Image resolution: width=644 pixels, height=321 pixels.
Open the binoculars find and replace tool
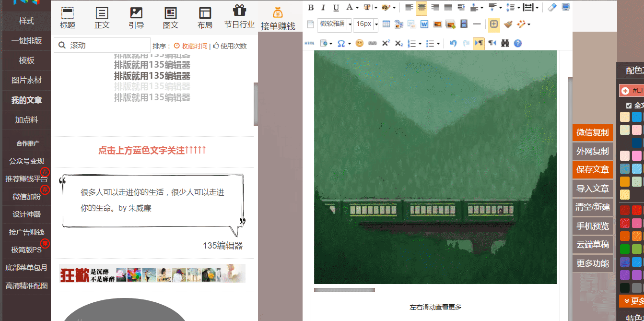[505, 43]
